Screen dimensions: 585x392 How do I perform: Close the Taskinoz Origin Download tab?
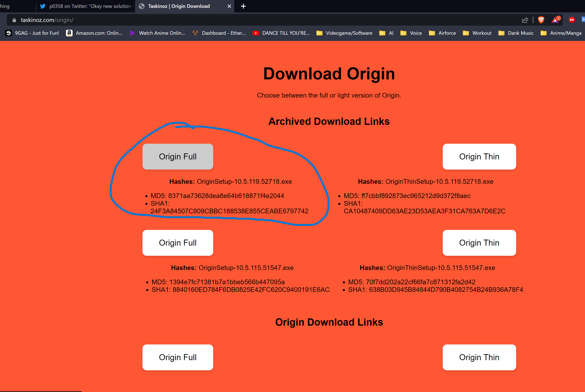[229, 6]
